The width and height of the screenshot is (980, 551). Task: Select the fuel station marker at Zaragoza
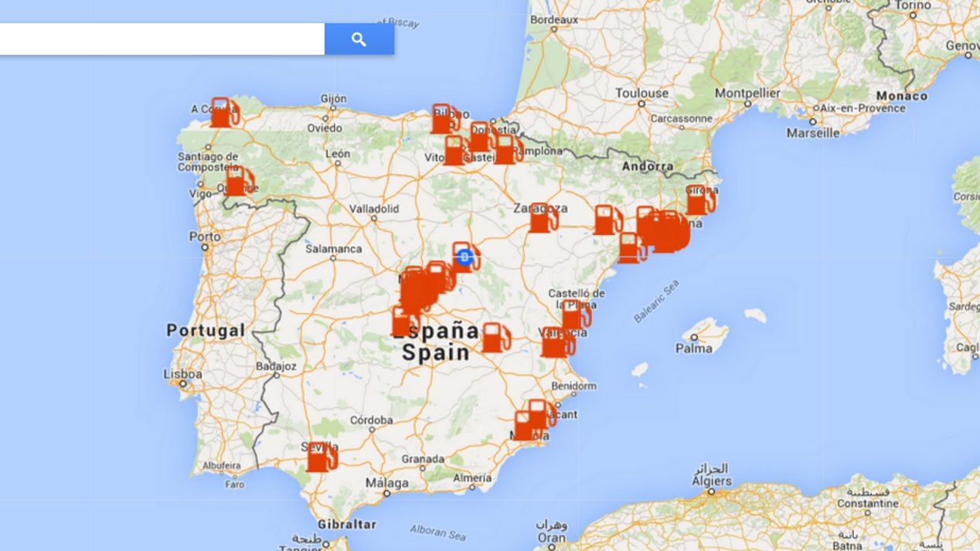[542, 218]
